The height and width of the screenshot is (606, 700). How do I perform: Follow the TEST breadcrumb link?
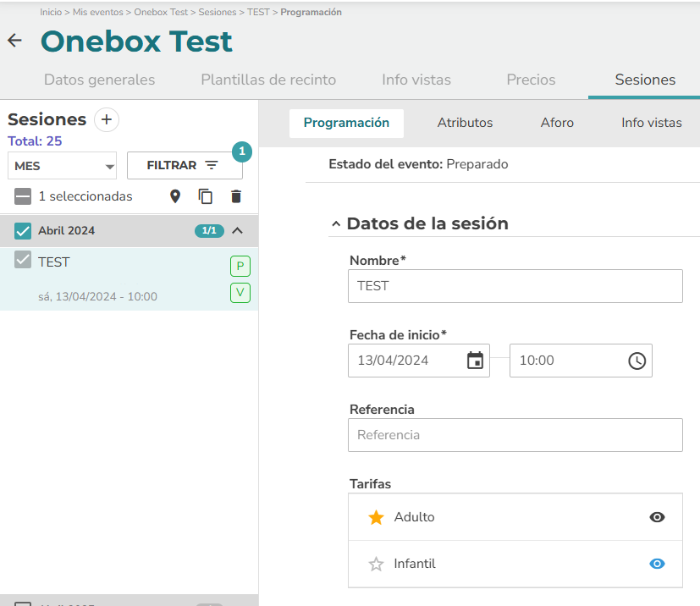pyautogui.click(x=258, y=12)
